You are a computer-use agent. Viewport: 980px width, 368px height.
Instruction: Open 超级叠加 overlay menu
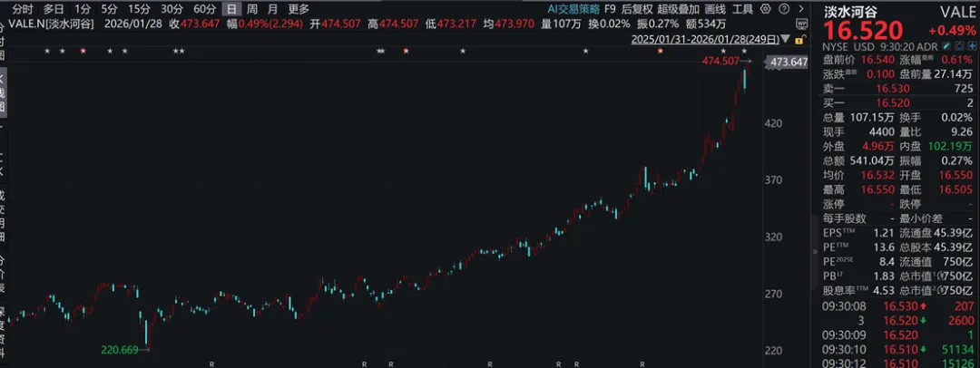678,9
